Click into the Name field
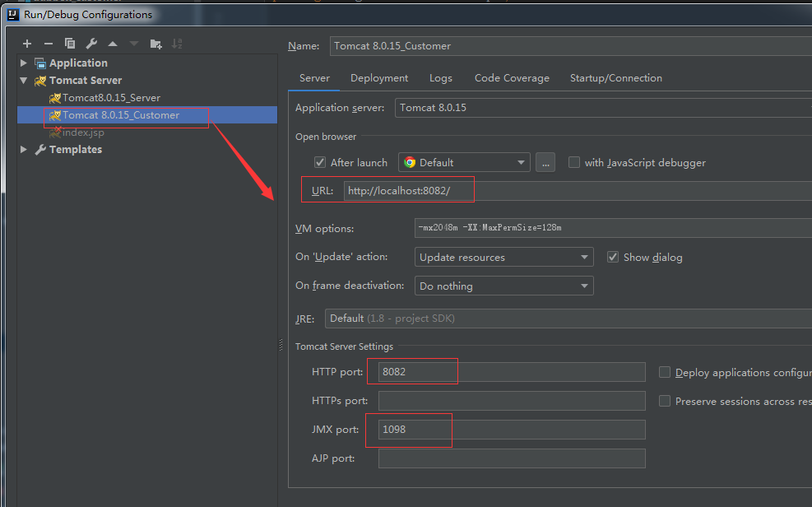This screenshot has height=507, width=812. [x=571, y=46]
